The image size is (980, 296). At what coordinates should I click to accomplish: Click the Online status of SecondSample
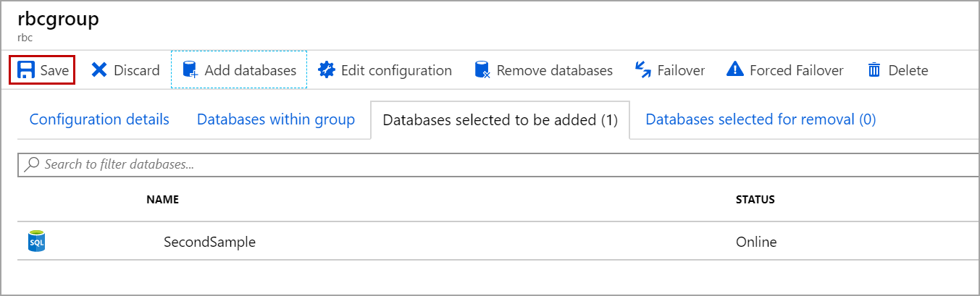tap(755, 242)
